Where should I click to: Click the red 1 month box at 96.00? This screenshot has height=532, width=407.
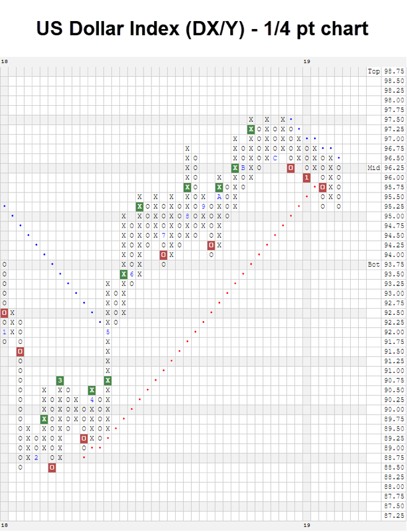[x=307, y=178]
